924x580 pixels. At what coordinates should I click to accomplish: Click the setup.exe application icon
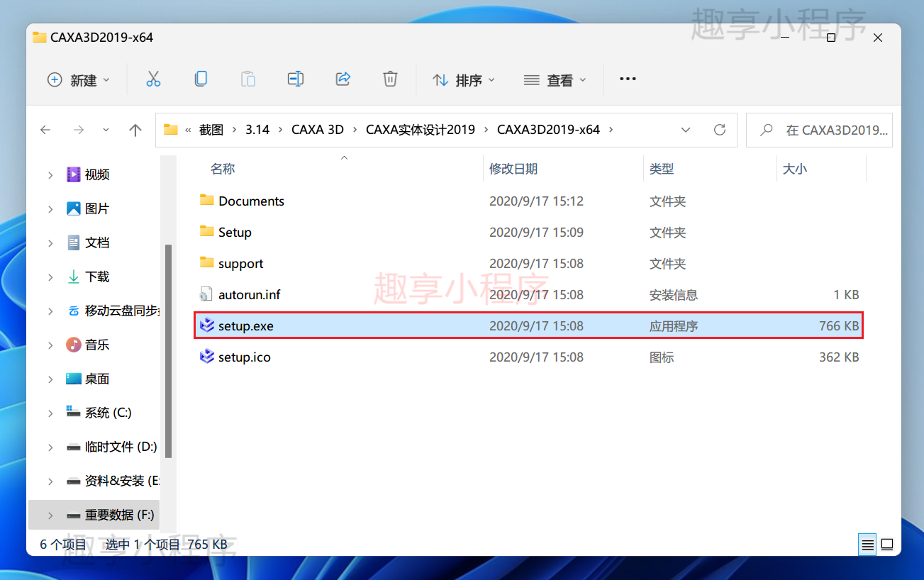(x=207, y=325)
